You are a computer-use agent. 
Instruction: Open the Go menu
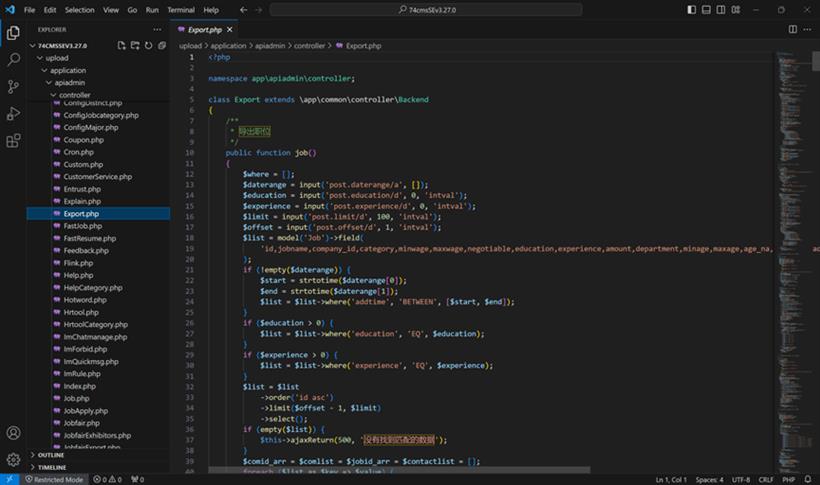click(132, 9)
